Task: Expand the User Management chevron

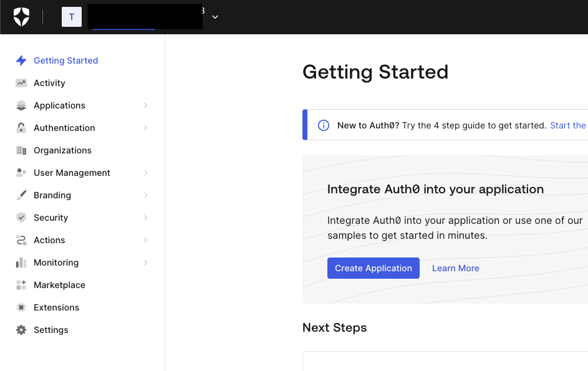Action: (145, 173)
